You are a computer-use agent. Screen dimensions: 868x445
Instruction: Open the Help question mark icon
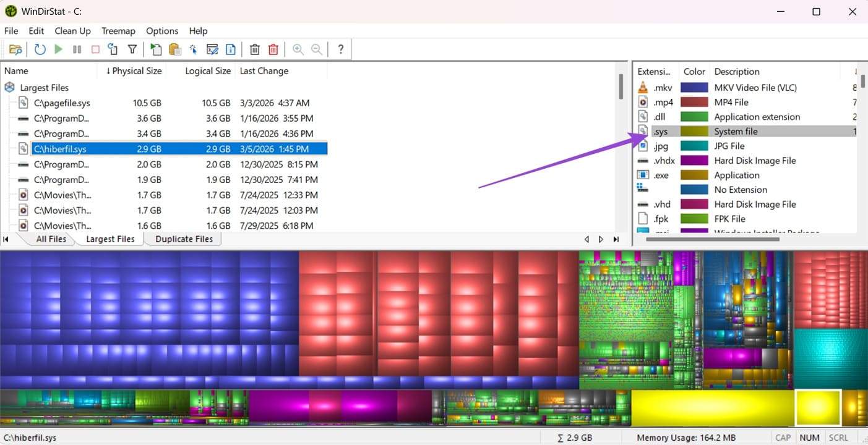coord(340,49)
